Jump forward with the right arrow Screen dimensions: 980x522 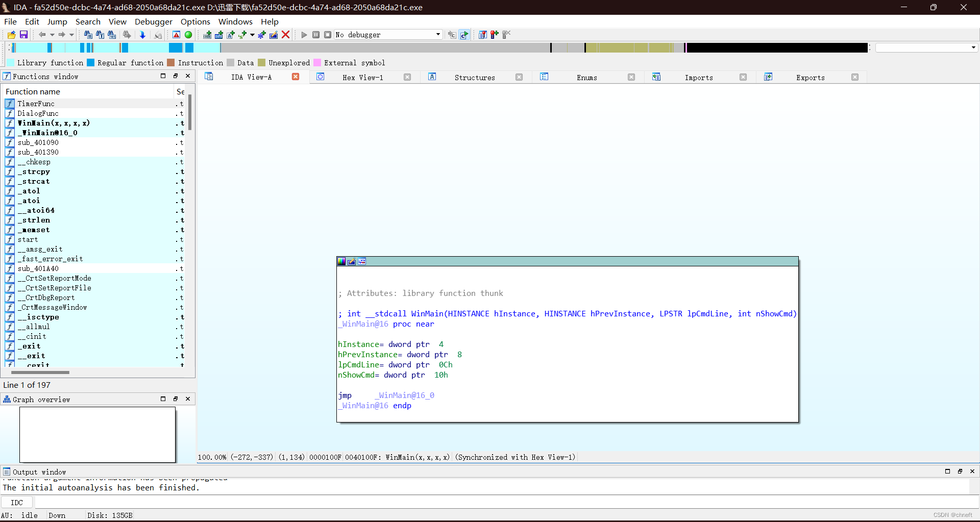point(62,35)
